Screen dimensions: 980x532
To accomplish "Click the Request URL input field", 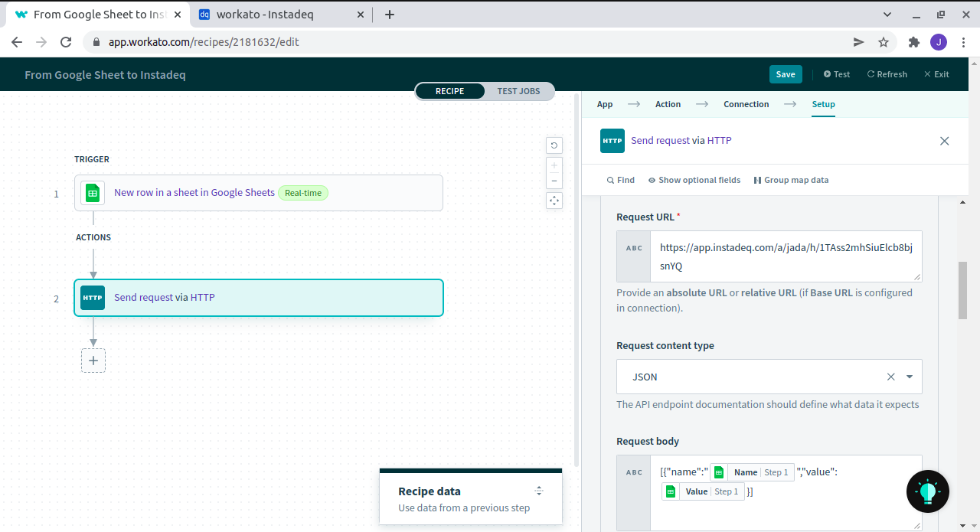I will point(786,256).
